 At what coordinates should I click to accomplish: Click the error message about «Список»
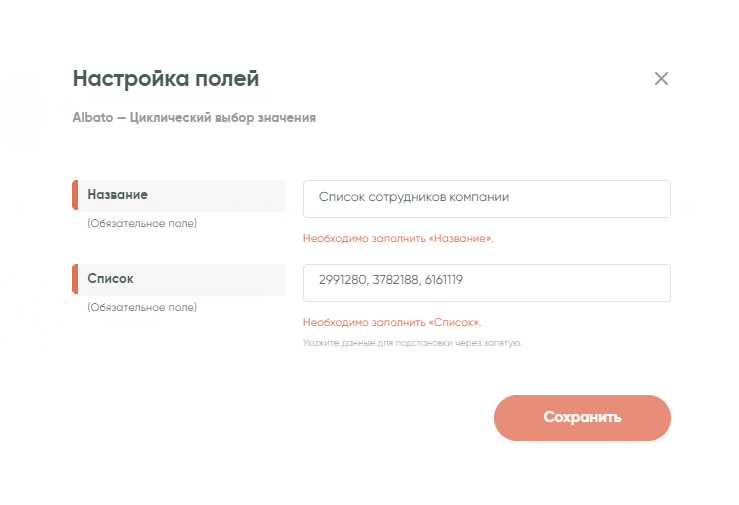pyautogui.click(x=392, y=323)
